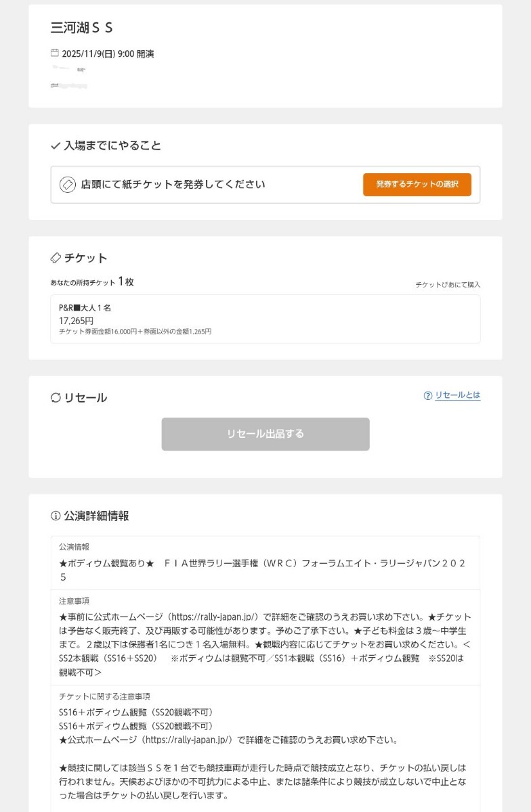Click the チケットぴあにて購入 label
531x812 pixels.
(448, 285)
